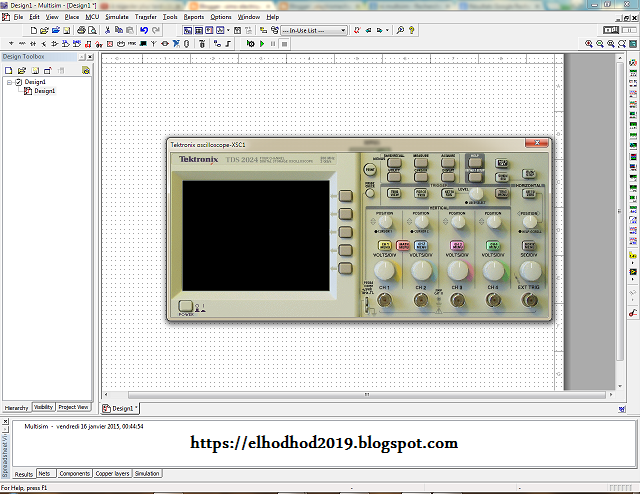
Task: Open the File menu
Action: pos(18,17)
